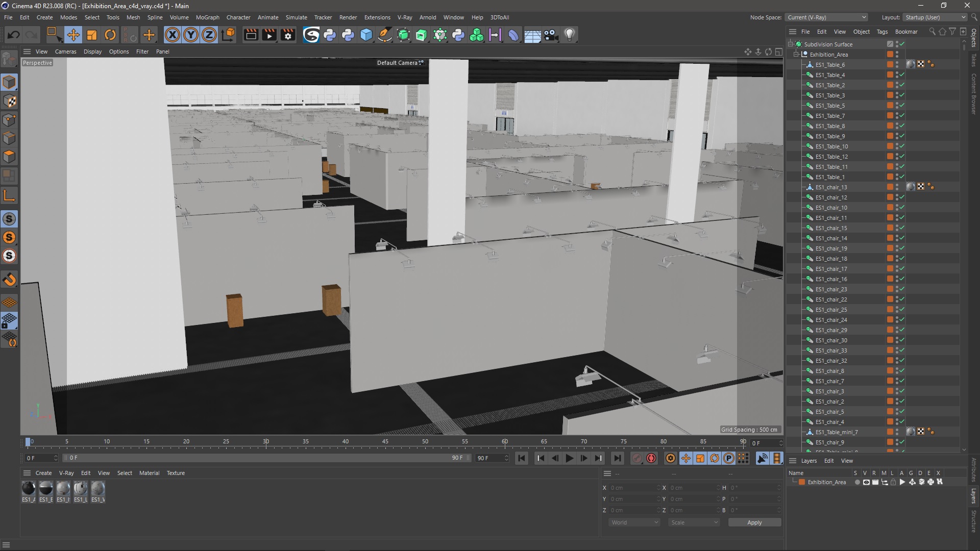The width and height of the screenshot is (980, 551).
Task: Click orange layer swatch for ES1_Table_3
Action: [x=890, y=95]
